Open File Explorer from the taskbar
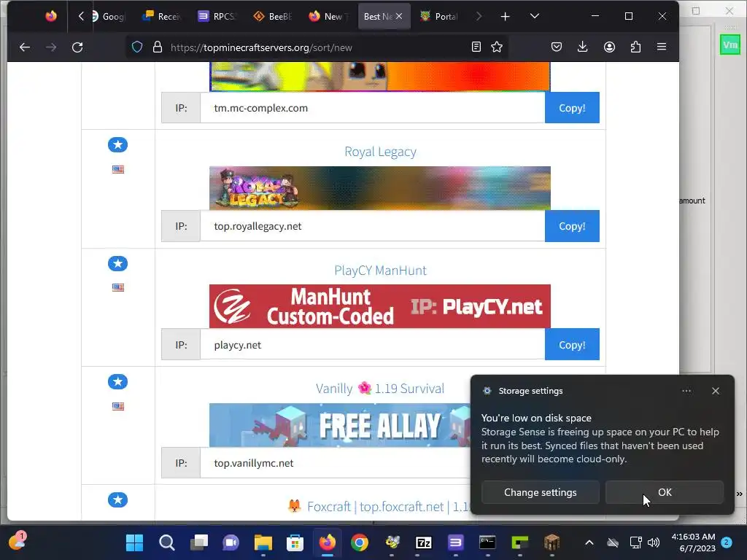 (263, 542)
